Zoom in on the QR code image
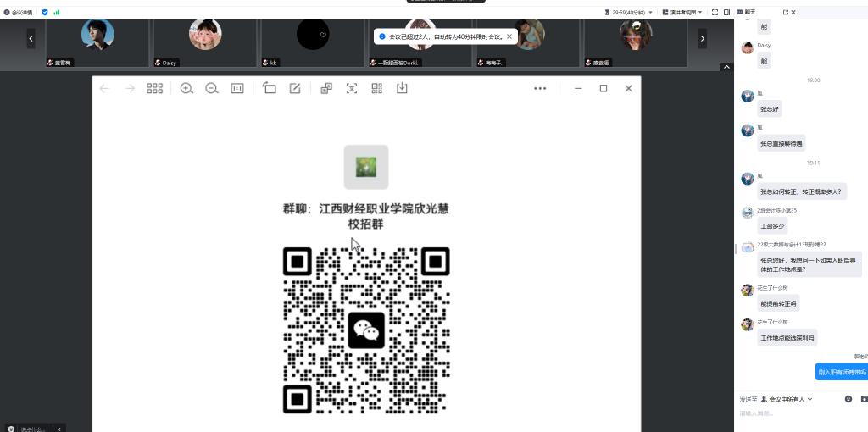This screenshot has height=432, width=868. coord(186,88)
